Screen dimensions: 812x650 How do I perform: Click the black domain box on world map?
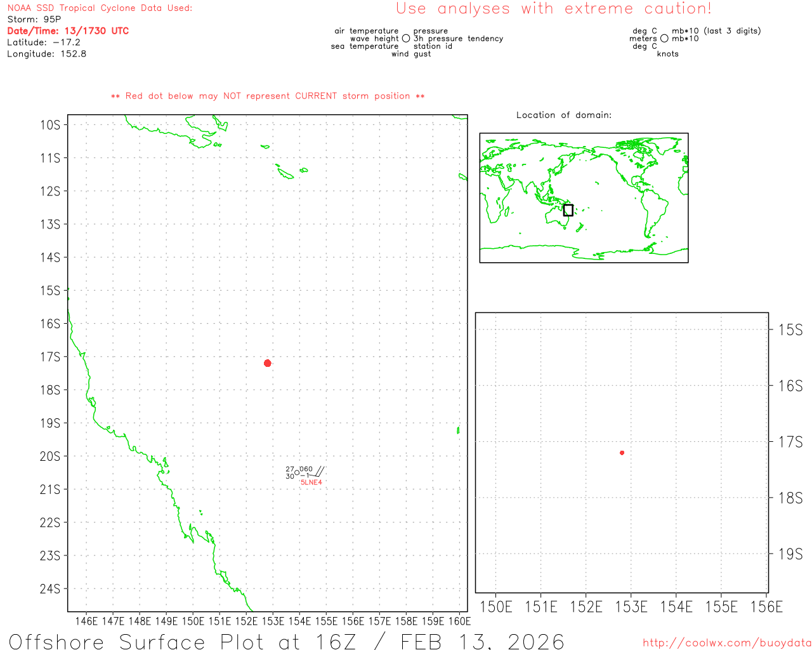[x=568, y=210]
